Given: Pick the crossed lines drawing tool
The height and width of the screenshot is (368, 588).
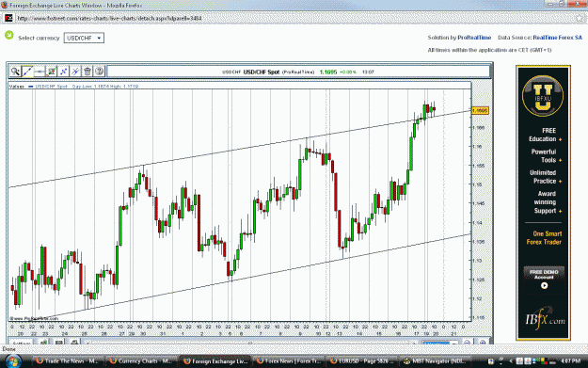Looking at the screenshot, I should coord(75,72).
